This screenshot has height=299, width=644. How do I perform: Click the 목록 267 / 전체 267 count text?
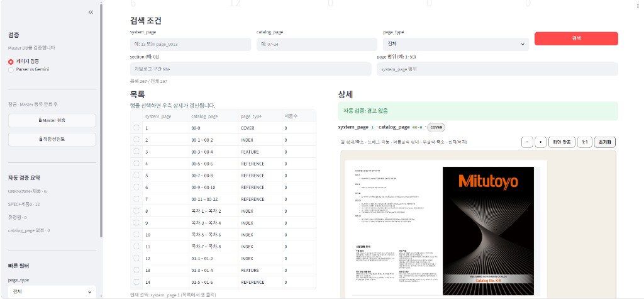click(x=148, y=81)
